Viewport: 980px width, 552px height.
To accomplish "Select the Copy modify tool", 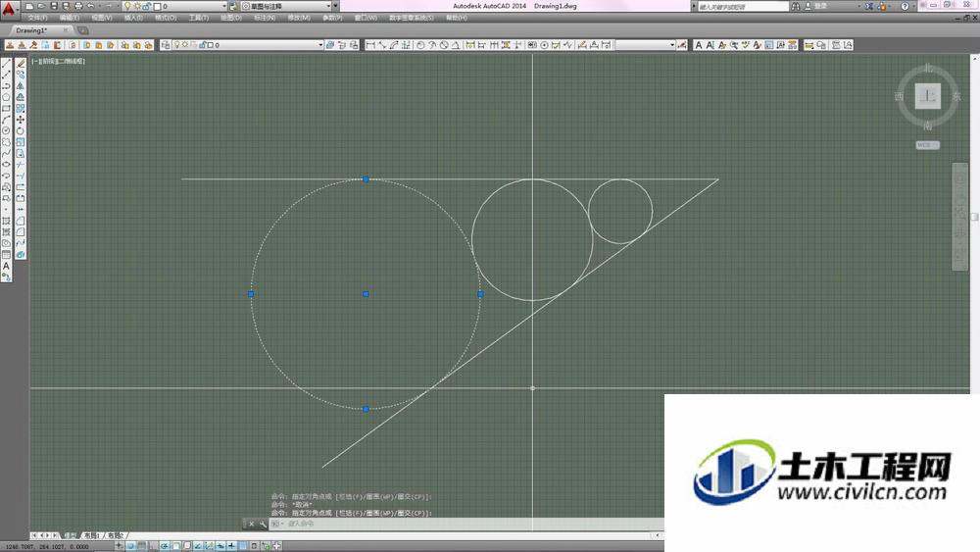I will click(x=21, y=75).
